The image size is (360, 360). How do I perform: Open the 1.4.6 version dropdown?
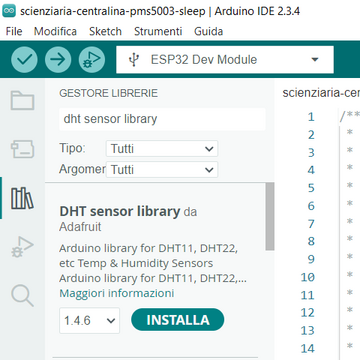coord(89,320)
